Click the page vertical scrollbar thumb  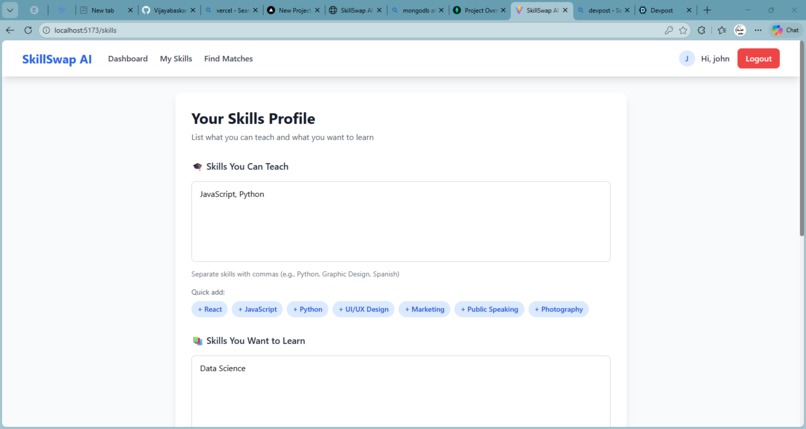(802, 139)
